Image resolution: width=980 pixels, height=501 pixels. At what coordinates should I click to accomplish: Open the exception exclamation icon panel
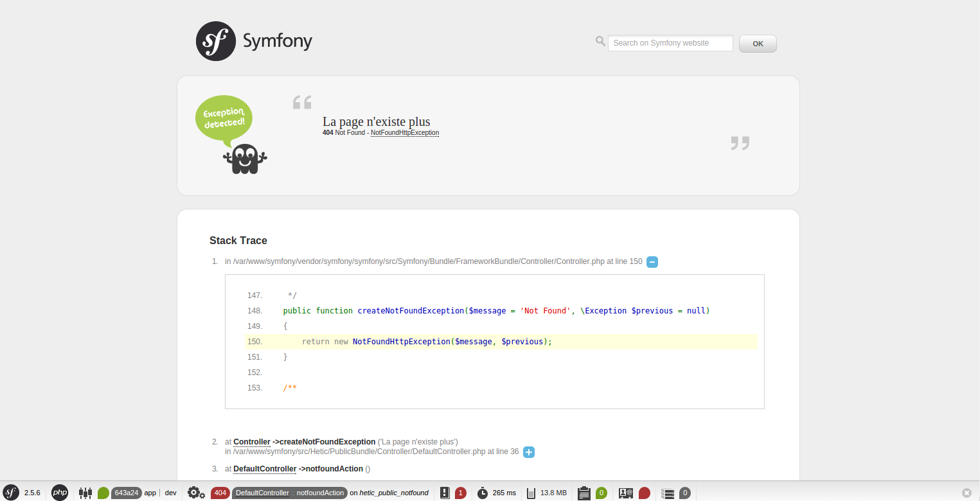click(x=445, y=493)
